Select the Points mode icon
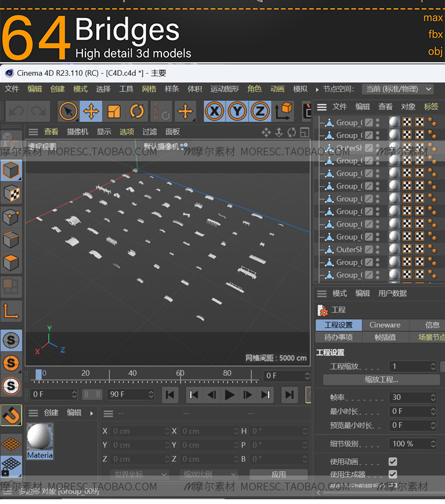The height and width of the screenshot is (504, 445). click(11, 217)
